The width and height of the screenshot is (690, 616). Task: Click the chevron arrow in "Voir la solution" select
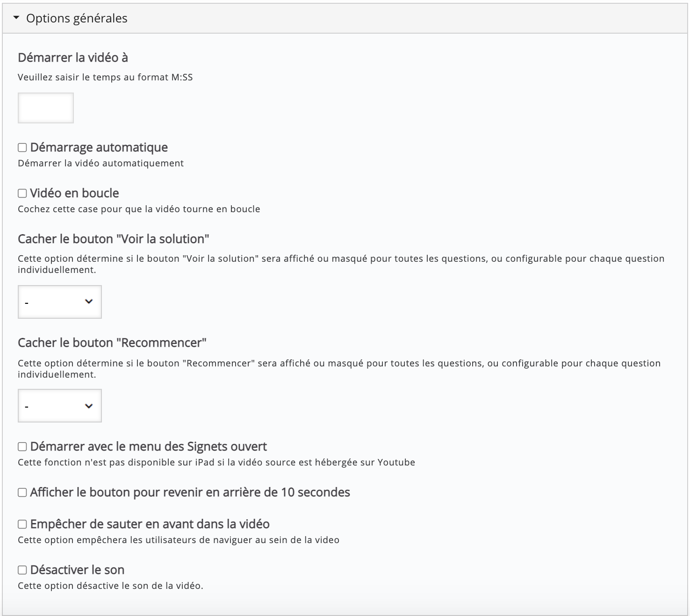click(x=89, y=301)
